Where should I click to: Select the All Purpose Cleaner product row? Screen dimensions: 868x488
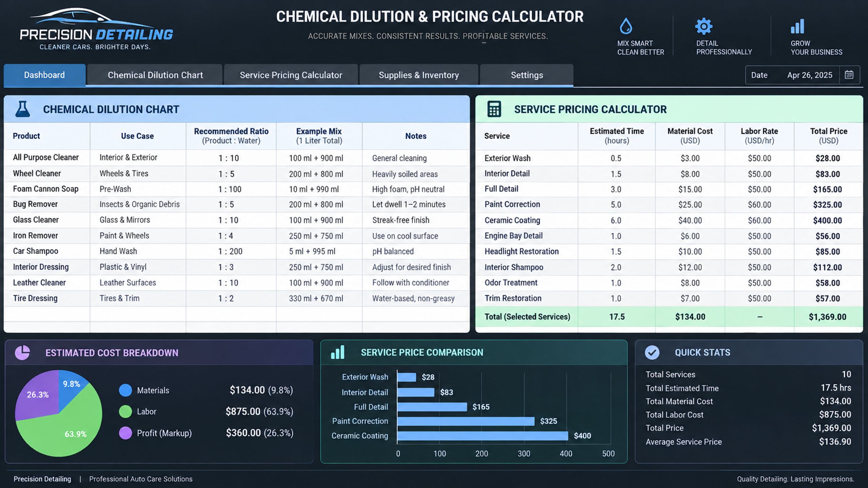click(237, 158)
